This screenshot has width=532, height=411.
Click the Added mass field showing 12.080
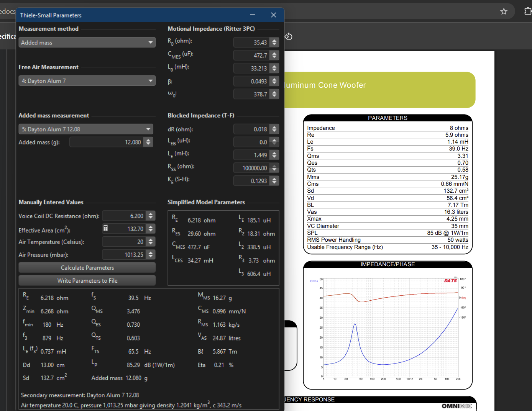tap(107, 142)
